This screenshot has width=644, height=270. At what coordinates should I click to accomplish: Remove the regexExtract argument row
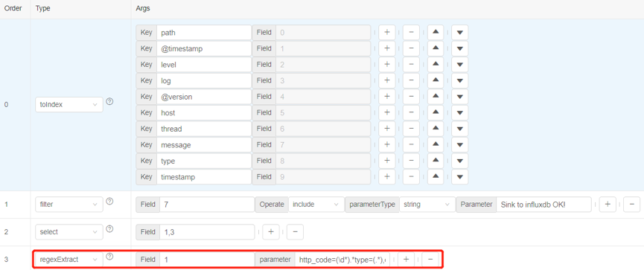pyautogui.click(x=430, y=260)
